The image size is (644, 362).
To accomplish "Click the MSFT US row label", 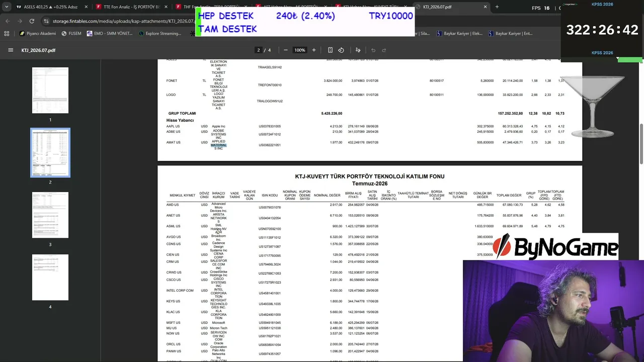I will coord(174,323).
